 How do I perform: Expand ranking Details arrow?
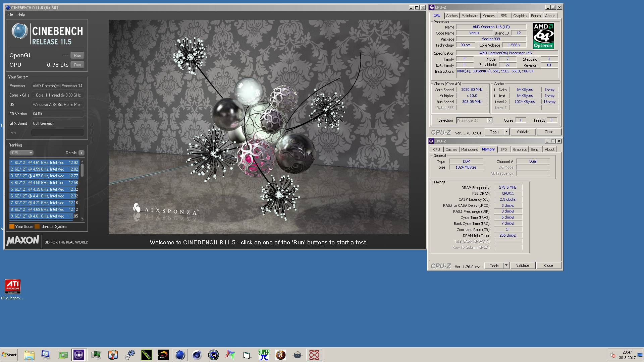point(82,153)
